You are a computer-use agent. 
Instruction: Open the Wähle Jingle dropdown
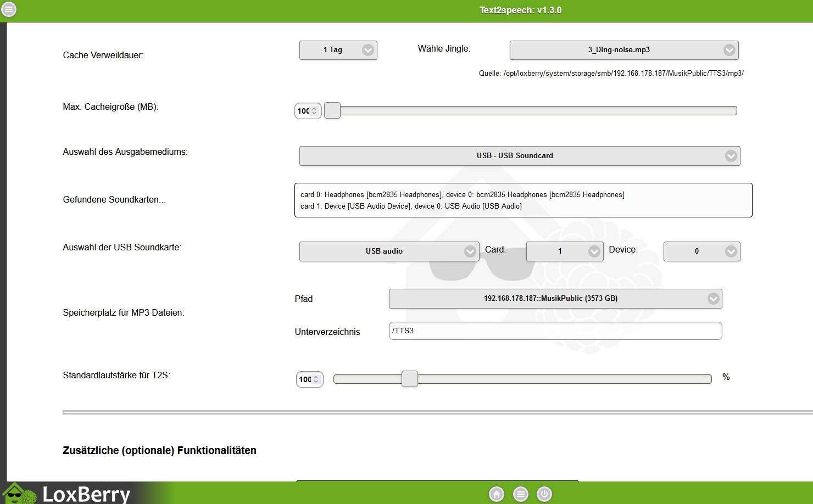623,50
